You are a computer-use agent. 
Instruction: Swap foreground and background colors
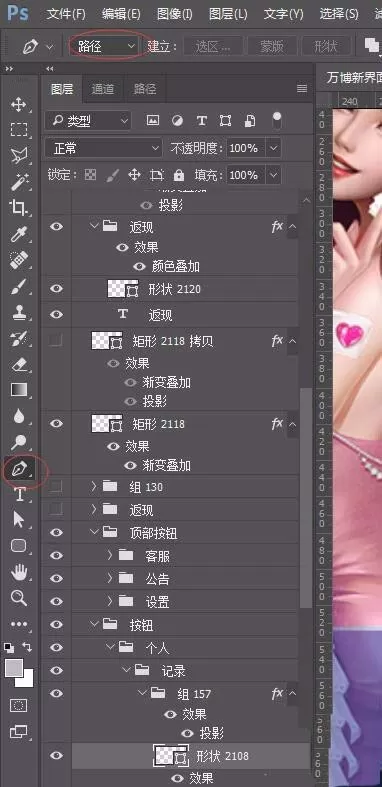pos(27,647)
